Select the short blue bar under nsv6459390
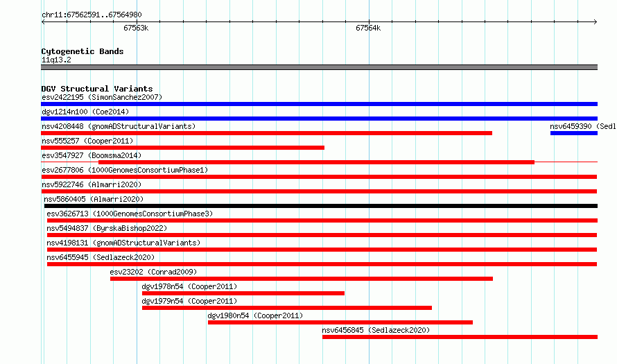 point(574,133)
